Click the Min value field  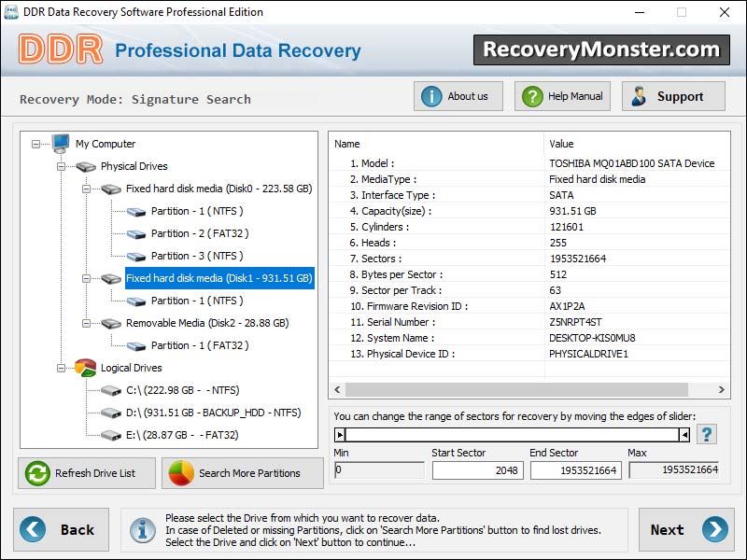[x=379, y=470]
